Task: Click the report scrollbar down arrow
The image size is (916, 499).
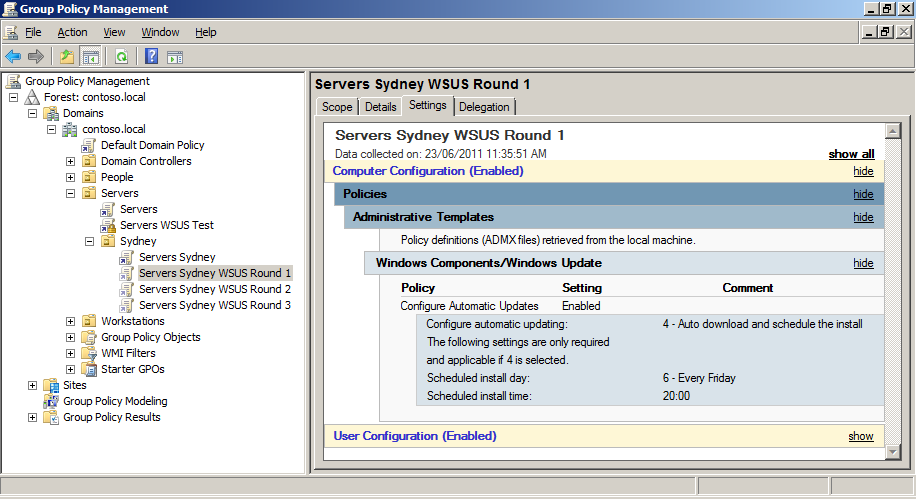Action: [x=893, y=452]
